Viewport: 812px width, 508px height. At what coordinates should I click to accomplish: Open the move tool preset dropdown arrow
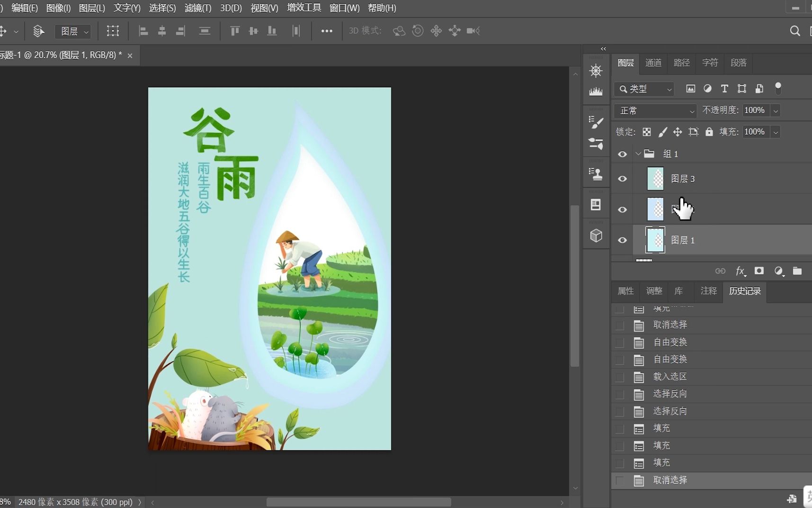click(x=16, y=32)
